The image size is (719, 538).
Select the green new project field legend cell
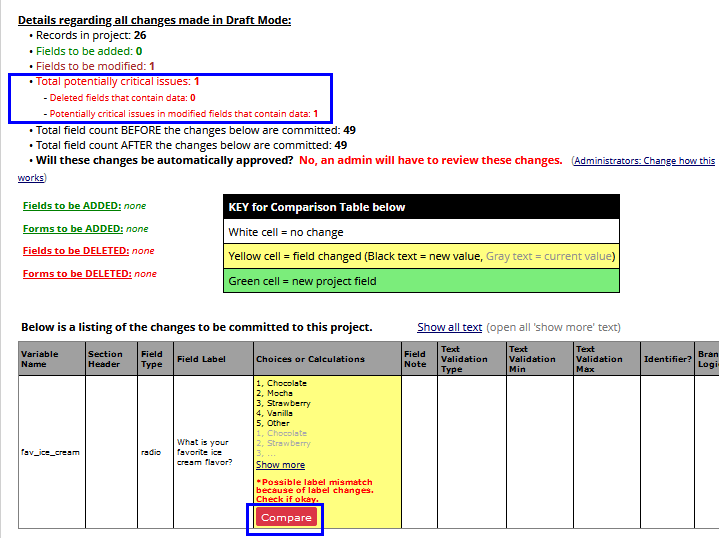point(421,281)
